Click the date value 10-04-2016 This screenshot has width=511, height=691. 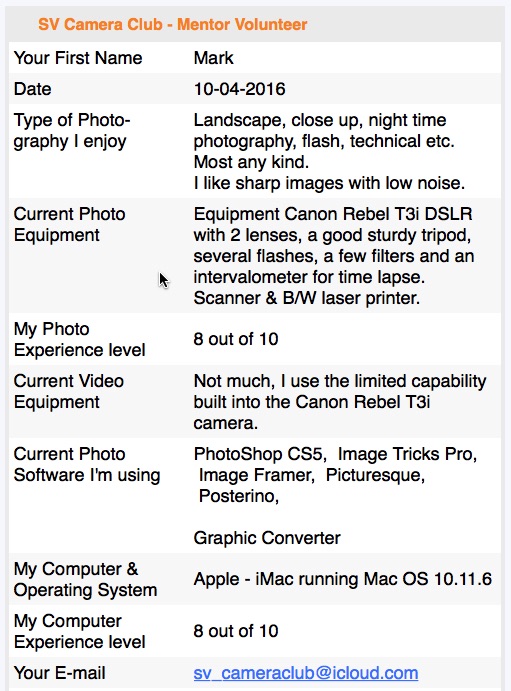[239, 89]
